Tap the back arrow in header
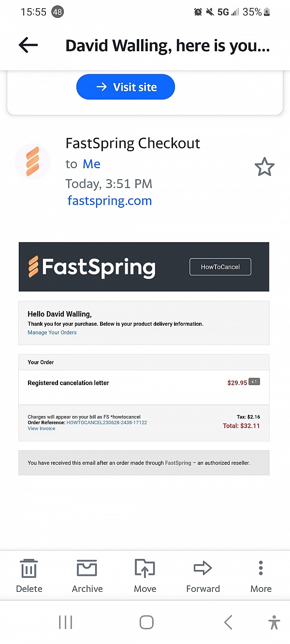 click(x=28, y=45)
